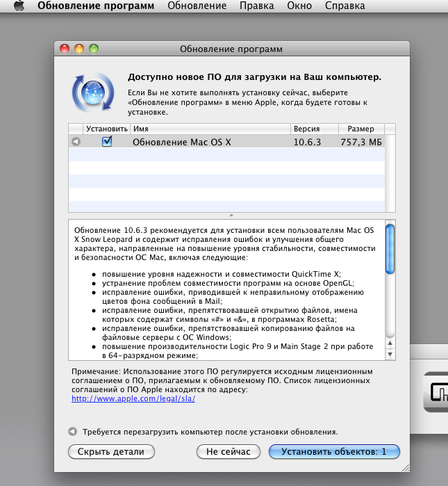The height and width of the screenshot is (486, 448).
Task: Open the Apple menu
Action: point(19,6)
